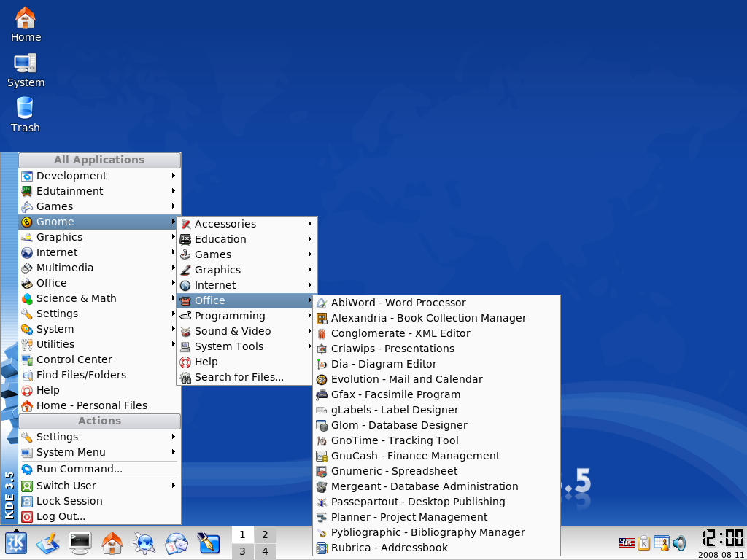The image size is (747, 560).
Task: Switch to virtual desktop 2
Action: (x=265, y=534)
